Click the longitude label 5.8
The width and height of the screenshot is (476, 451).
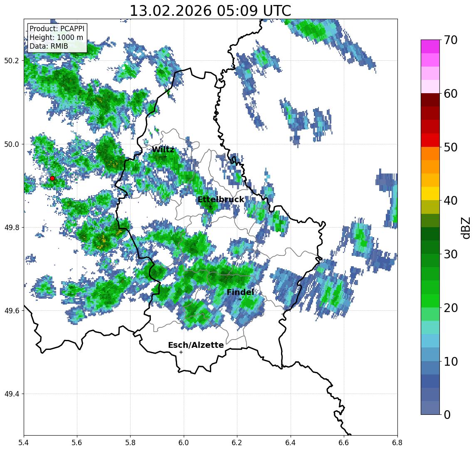tap(130, 443)
